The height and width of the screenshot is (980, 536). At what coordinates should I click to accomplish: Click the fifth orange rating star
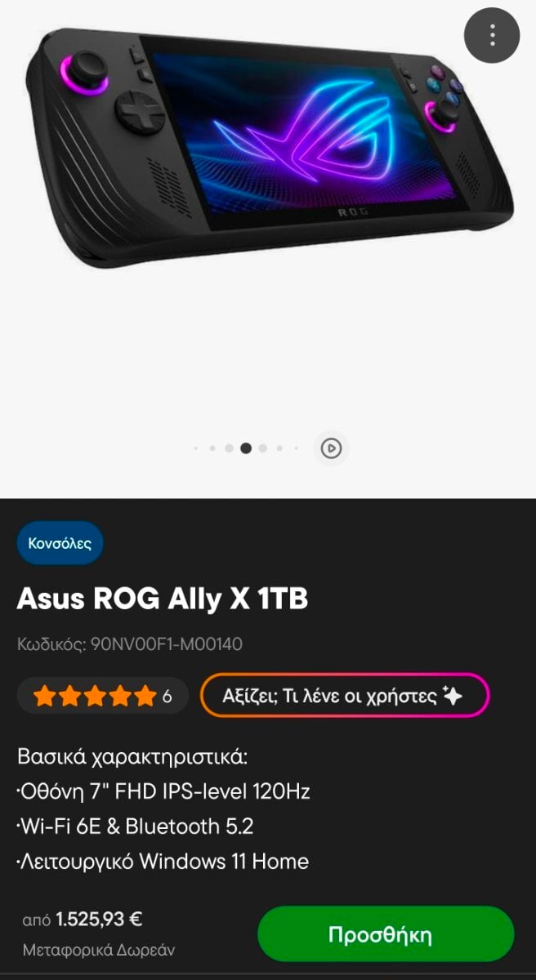tap(145, 697)
